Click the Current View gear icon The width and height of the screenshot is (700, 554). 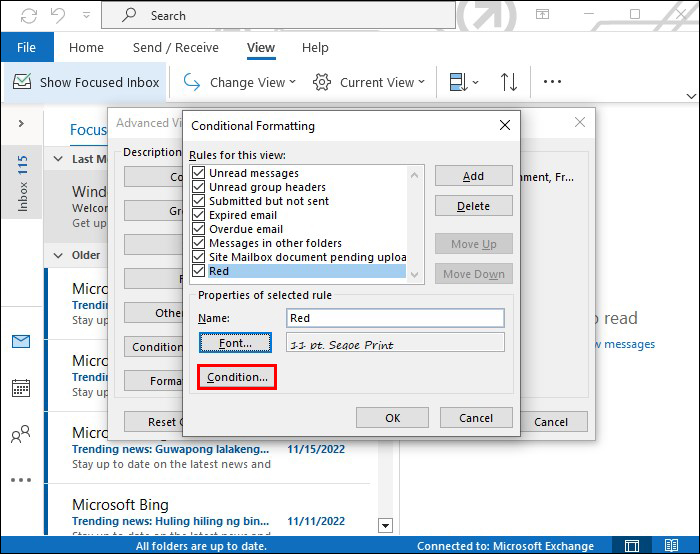click(322, 82)
